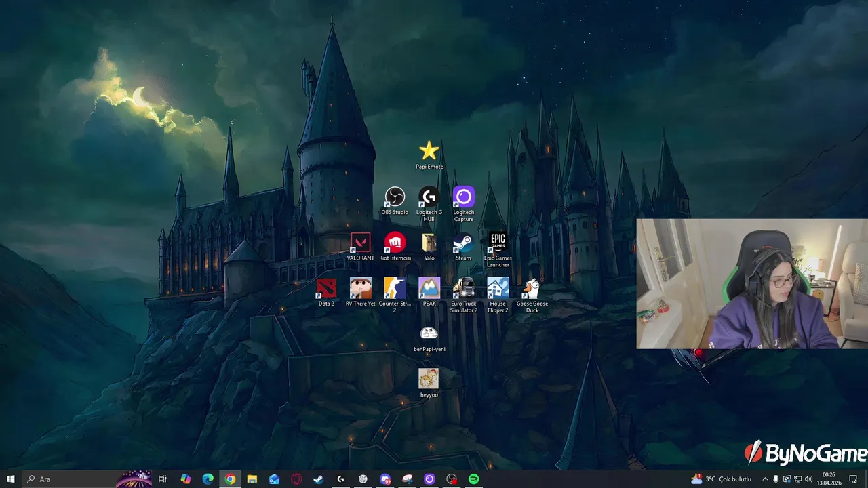Viewport: 868px width, 488px height.
Task: Open the notification center icon
Action: [853, 479]
